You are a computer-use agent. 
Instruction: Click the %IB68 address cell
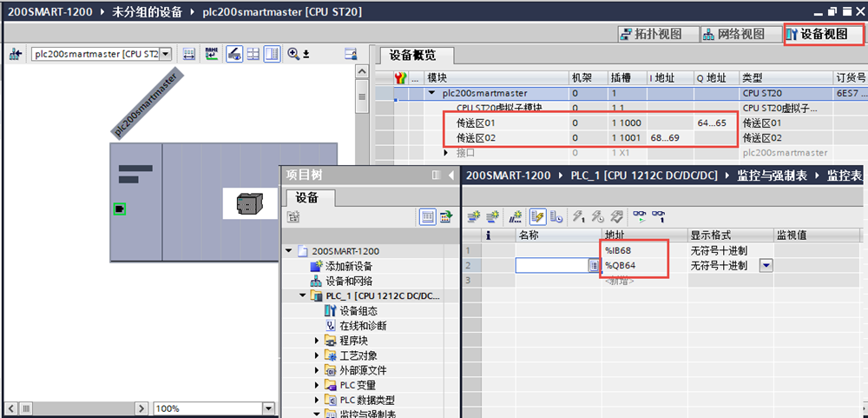tap(644, 250)
